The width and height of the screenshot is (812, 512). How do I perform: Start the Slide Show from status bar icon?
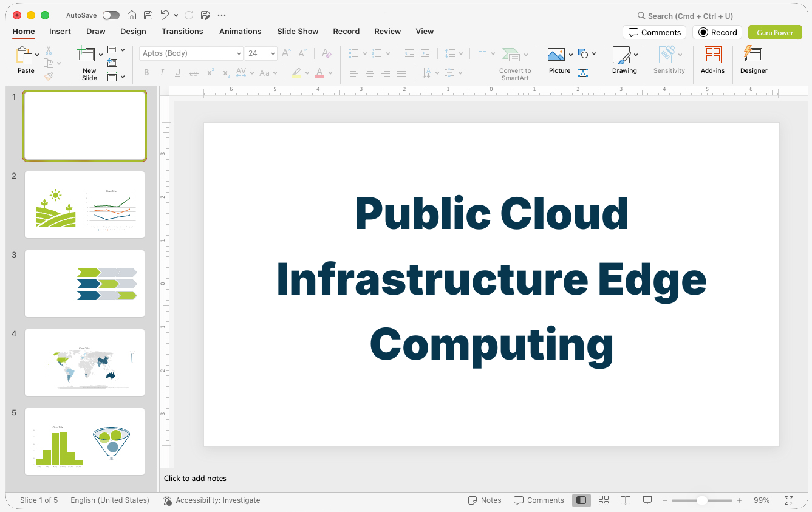pos(647,500)
